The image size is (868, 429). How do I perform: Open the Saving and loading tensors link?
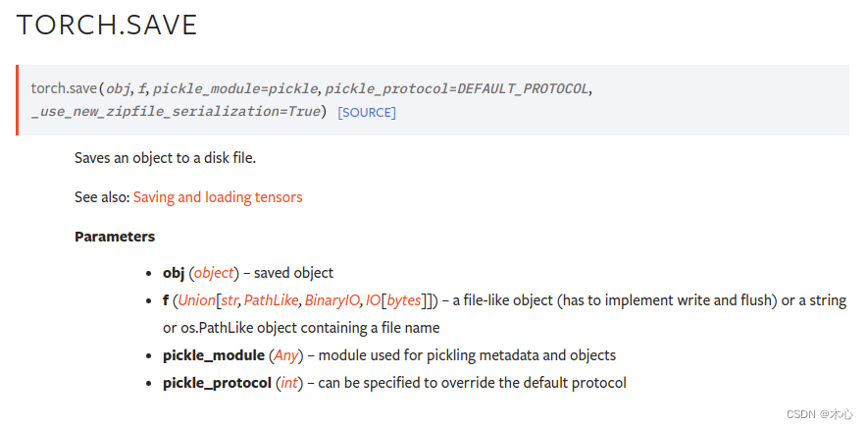[218, 197]
